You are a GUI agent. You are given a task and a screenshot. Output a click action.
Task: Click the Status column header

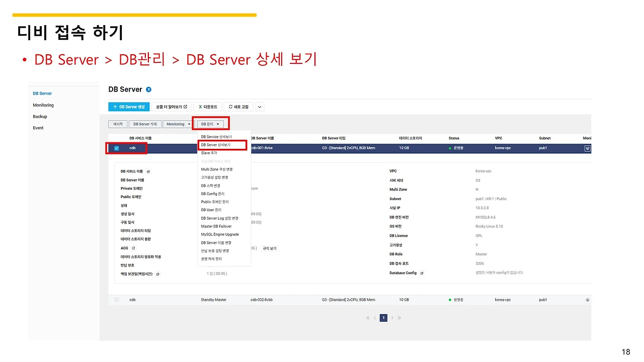(454, 138)
